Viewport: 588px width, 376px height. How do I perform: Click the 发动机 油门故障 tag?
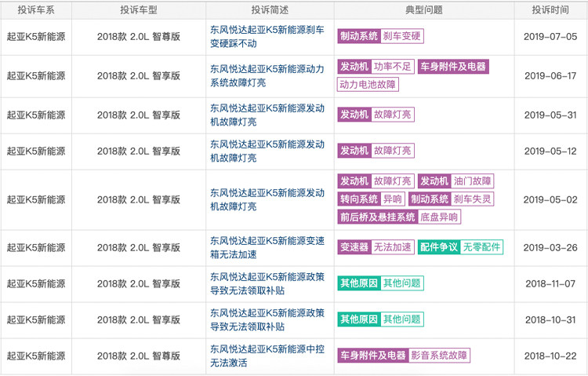(456, 181)
